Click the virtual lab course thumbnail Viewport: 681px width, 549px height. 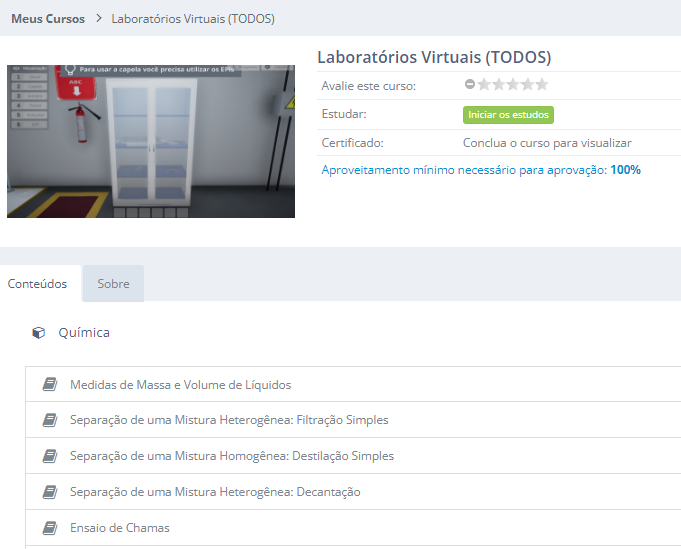tap(151, 142)
